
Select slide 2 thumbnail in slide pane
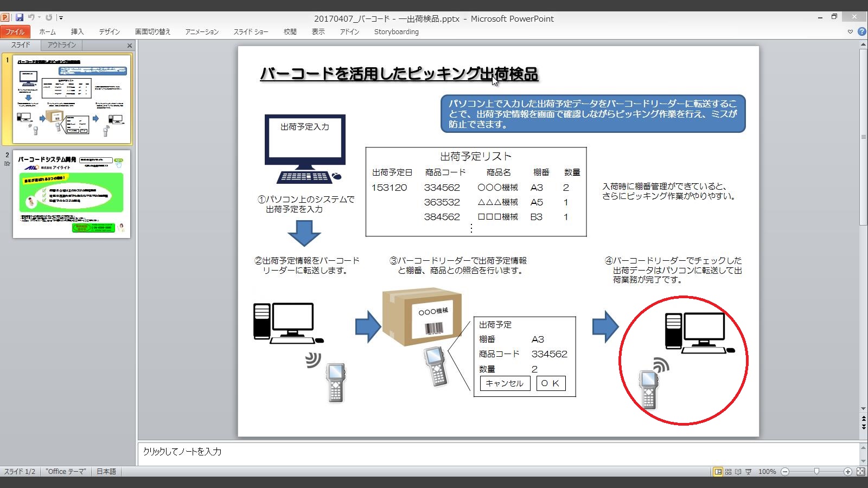pos(72,194)
